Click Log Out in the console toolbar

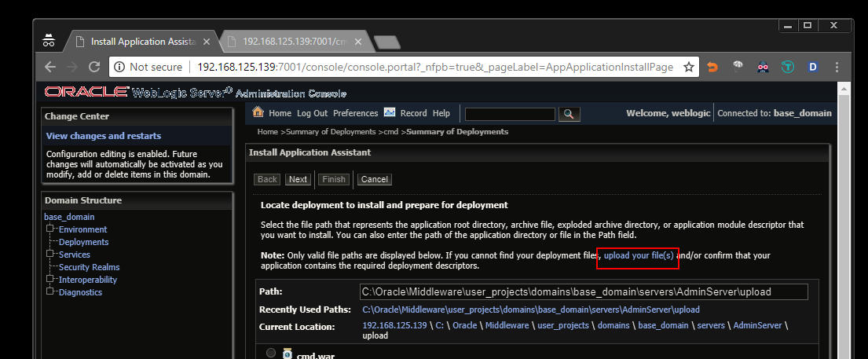[312, 113]
